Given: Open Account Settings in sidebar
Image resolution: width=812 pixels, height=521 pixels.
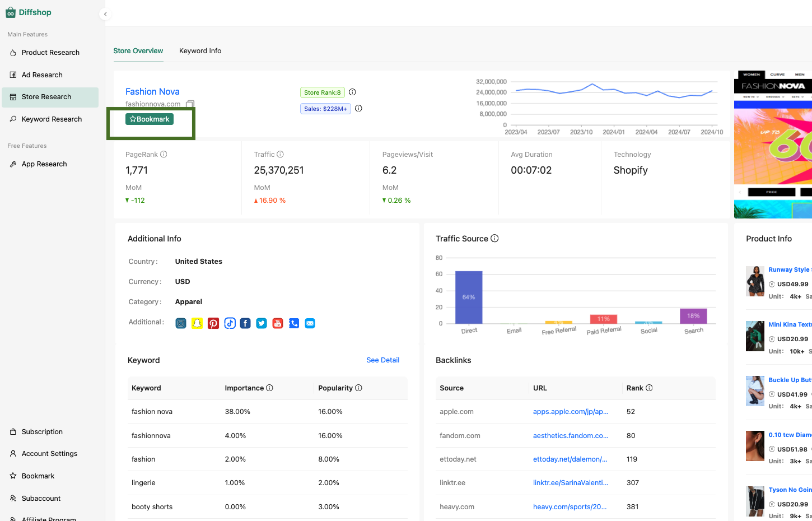Looking at the screenshot, I should click(x=50, y=454).
